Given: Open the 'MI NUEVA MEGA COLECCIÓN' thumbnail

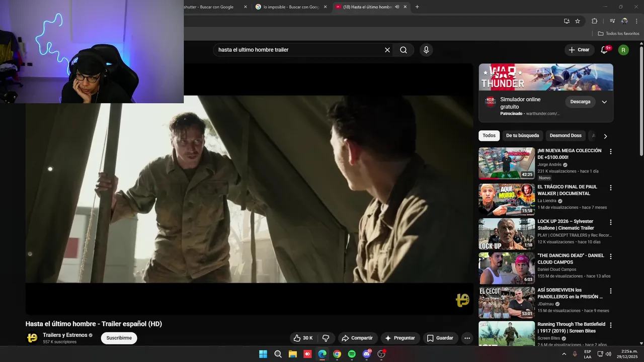Looking at the screenshot, I should pyautogui.click(x=507, y=163).
